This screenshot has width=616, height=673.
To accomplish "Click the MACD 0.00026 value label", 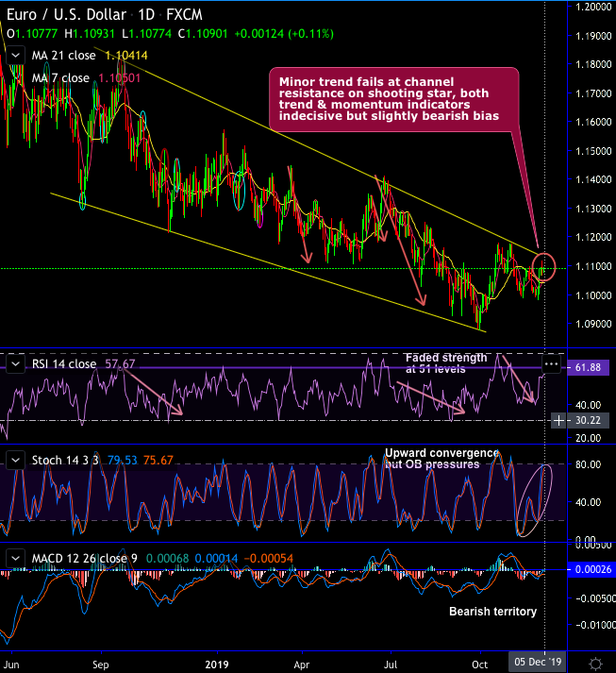I will [591, 569].
